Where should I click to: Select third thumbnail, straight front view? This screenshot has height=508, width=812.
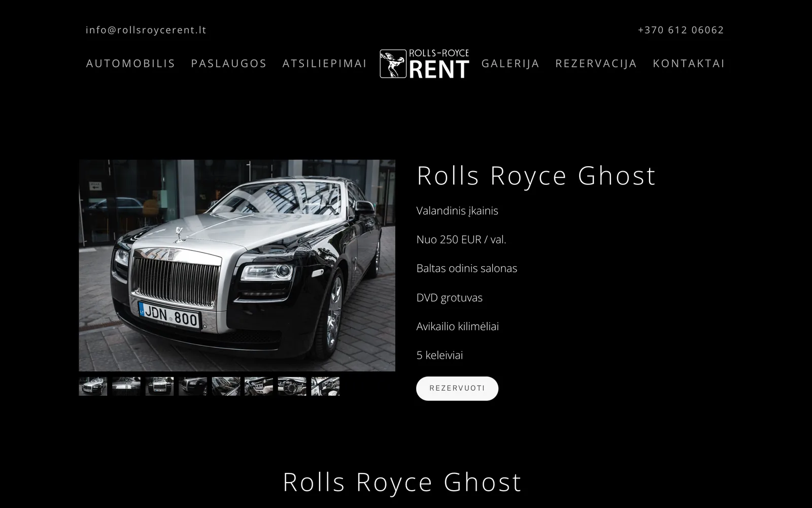[159, 387]
